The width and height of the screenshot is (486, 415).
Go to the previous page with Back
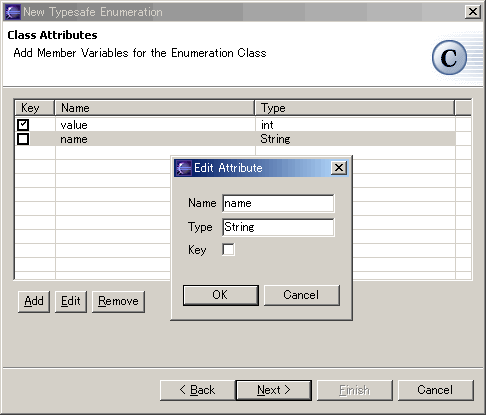tap(198, 390)
